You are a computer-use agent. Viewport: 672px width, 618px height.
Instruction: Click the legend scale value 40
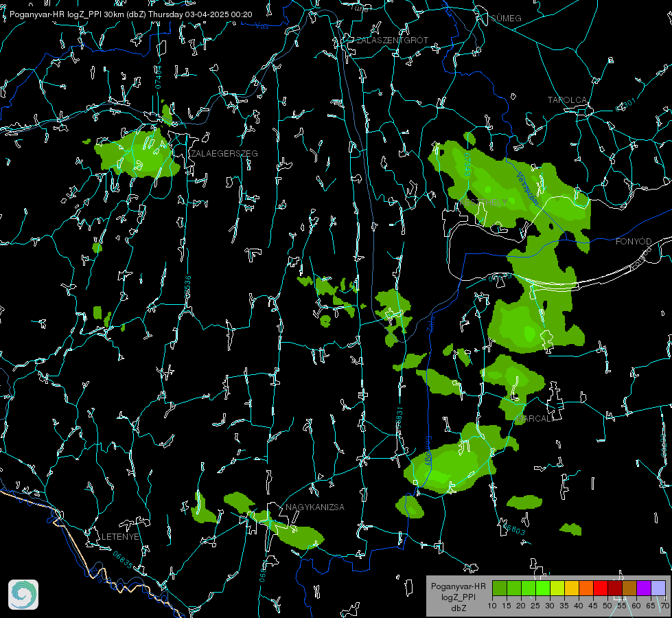[579, 606]
